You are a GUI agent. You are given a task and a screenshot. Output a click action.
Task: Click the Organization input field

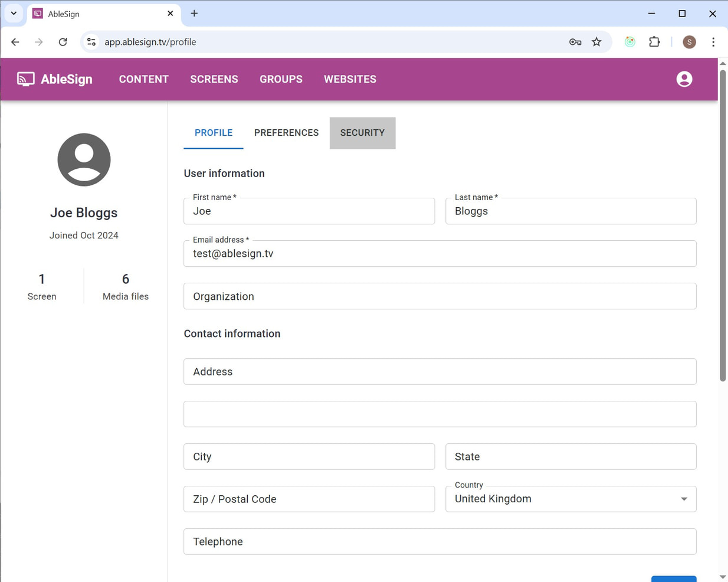point(440,296)
